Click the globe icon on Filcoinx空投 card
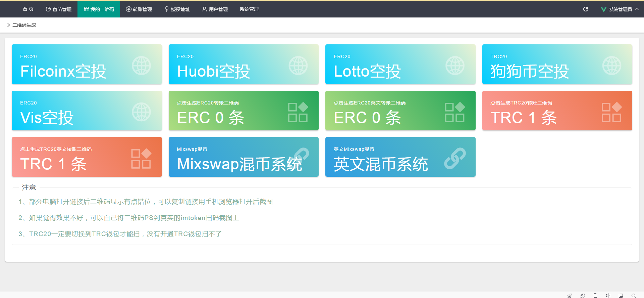This screenshot has height=298, width=644. 141,66
